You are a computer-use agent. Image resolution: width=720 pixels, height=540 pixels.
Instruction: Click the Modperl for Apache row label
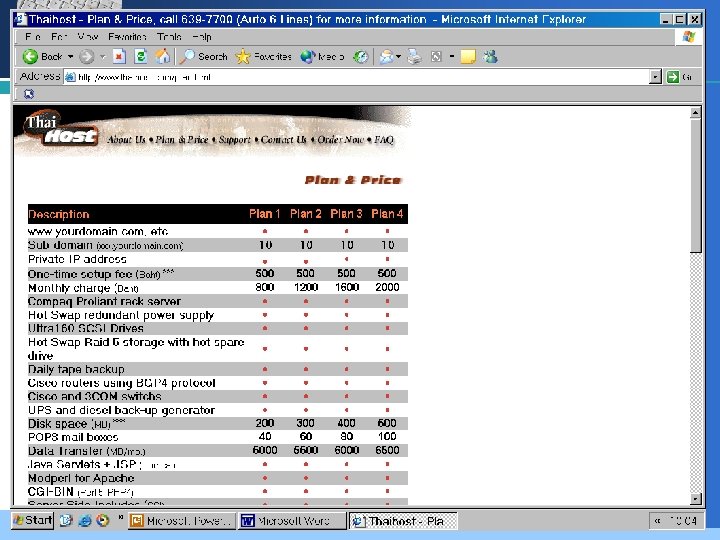click(x=81, y=478)
